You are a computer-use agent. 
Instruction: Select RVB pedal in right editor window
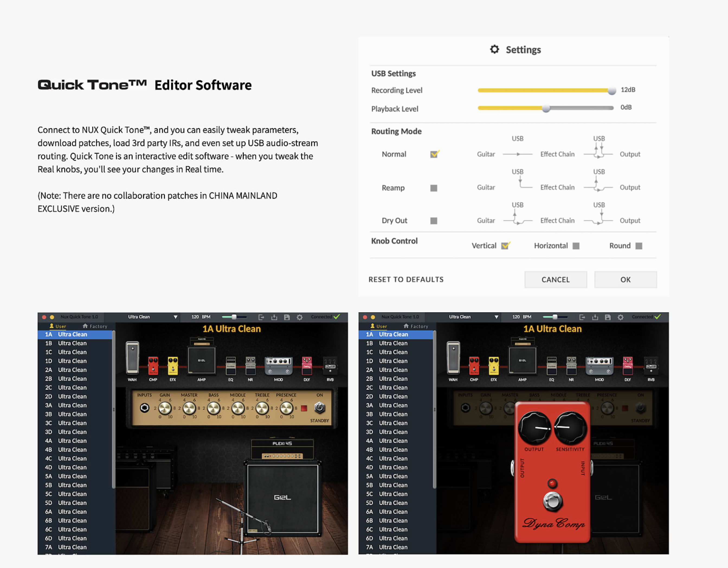[x=651, y=366]
